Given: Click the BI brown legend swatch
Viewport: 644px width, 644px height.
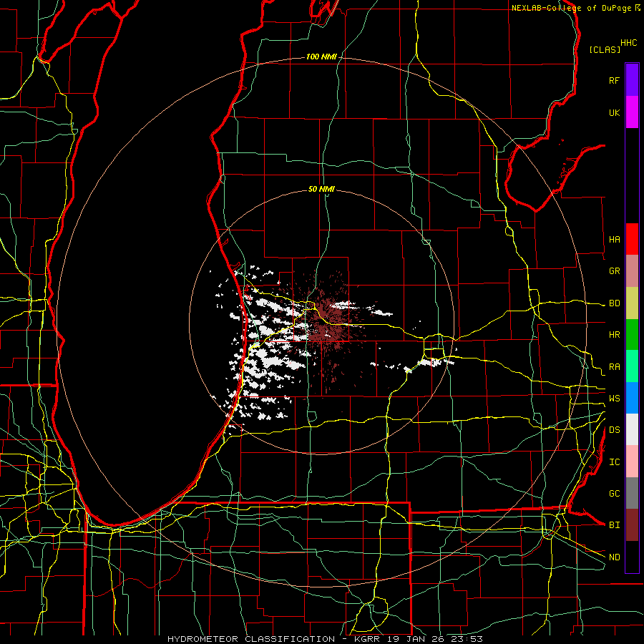Looking at the screenshot, I should [632, 525].
